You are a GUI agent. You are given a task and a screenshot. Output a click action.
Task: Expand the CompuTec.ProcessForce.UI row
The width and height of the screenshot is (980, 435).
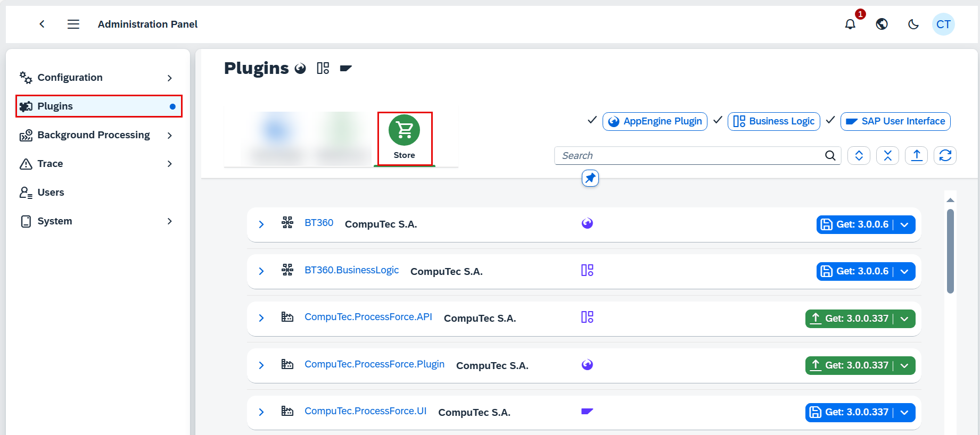tap(261, 412)
